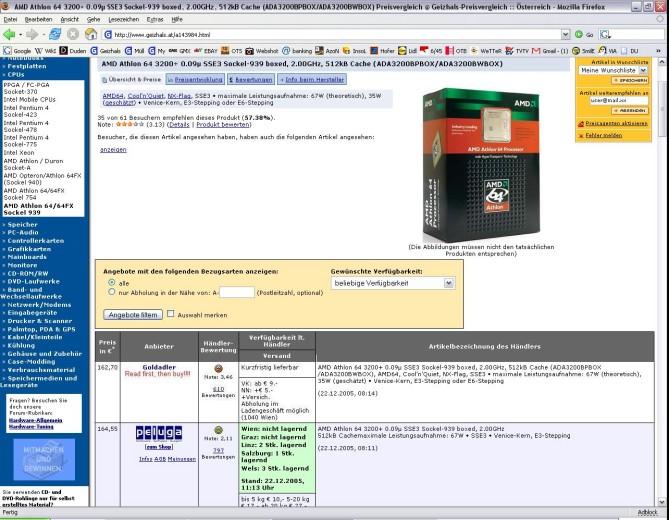This screenshot has width=669, height=520.
Task: Open the EBAY bookmark
Action: 206,51
